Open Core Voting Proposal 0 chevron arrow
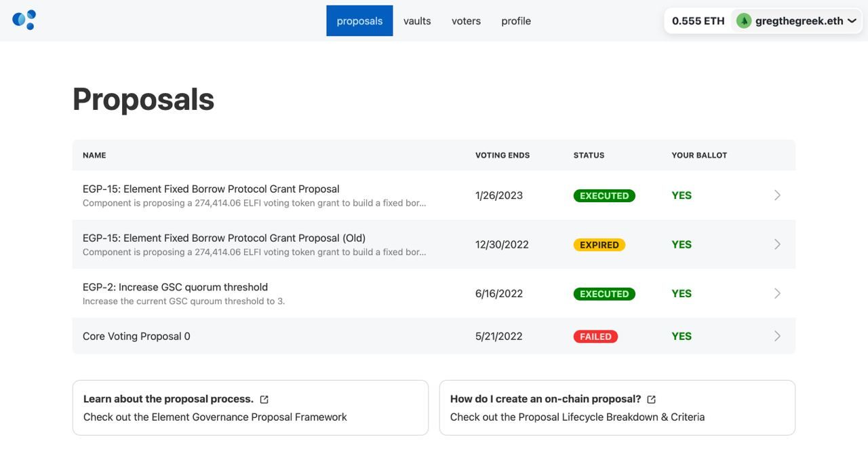Image resolution: width=868 pixels, height=471 pixels. [777, 336]
